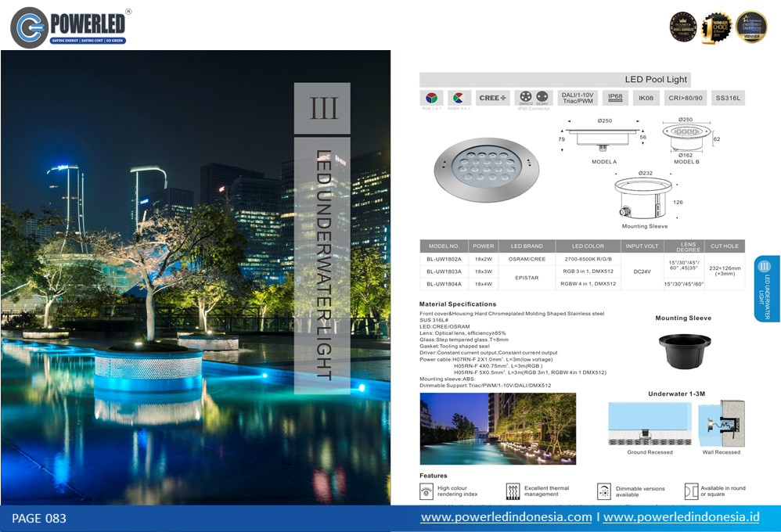Click the MODEL NO. table header

(444, 246)
